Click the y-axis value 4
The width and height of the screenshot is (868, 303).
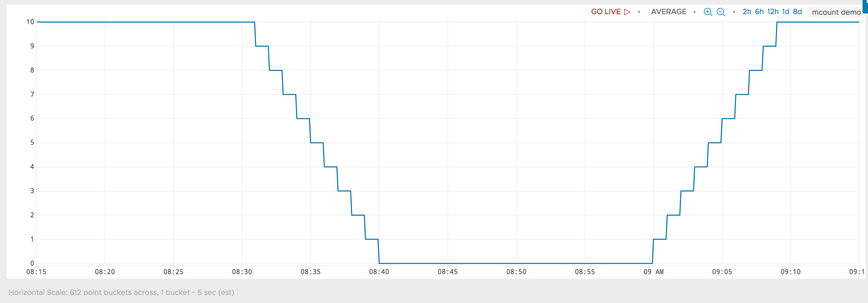coord(32,167)
